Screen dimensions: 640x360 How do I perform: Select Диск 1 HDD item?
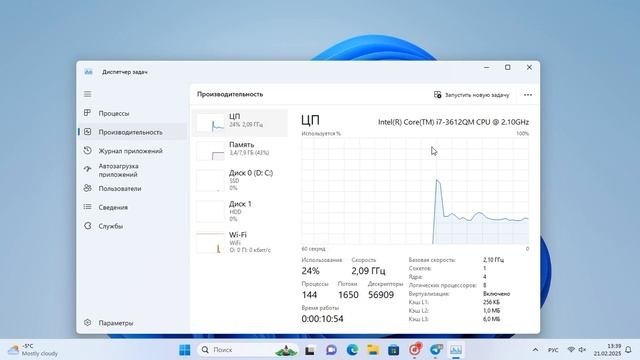240,211
